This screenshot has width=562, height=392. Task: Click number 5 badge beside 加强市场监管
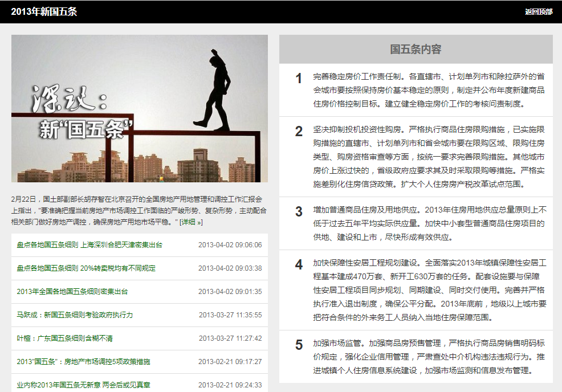pyautogui.click(x=299, y=345)
